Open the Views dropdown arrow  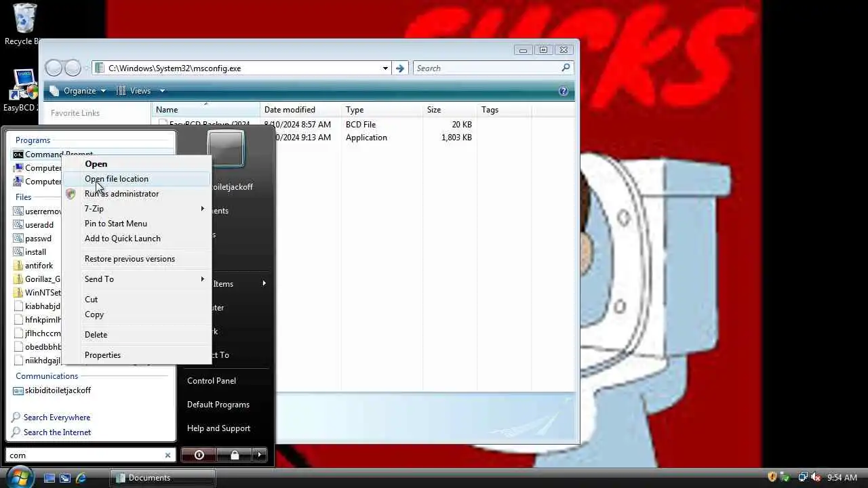click(162, 91)
